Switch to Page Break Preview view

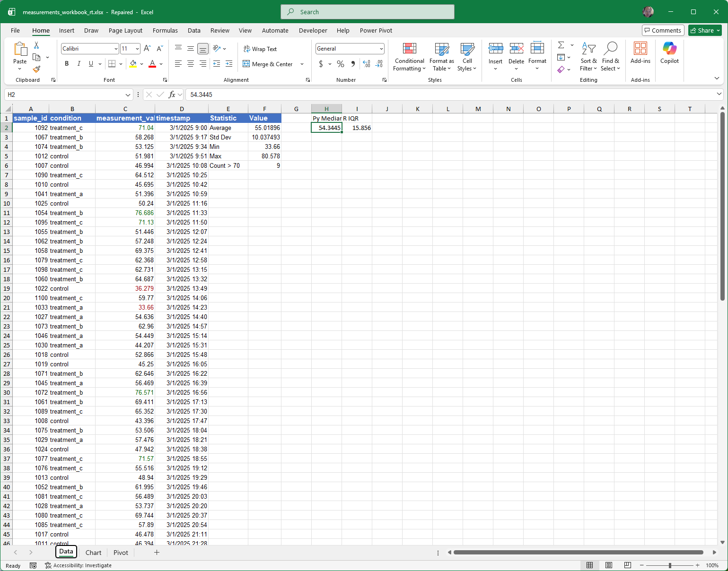click(628, 565)
